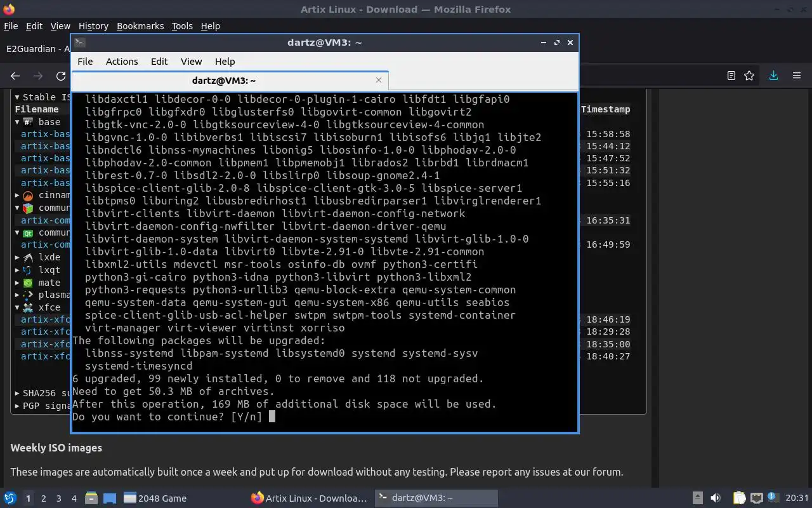This screenshot has height=508, width=812.
Task: Open Firefox History menu
Action: point(93,26)
